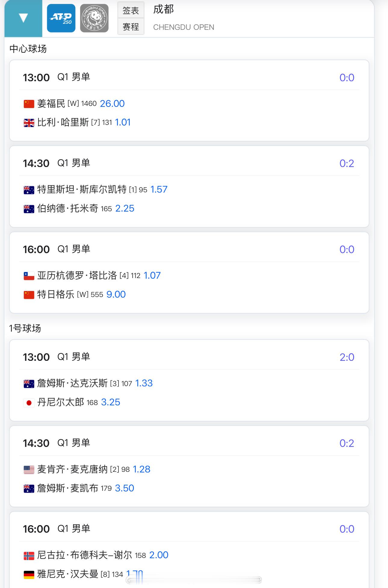Switch to the 赛程 schedule tab
The image size is (388, 588).
pos(131,26)
